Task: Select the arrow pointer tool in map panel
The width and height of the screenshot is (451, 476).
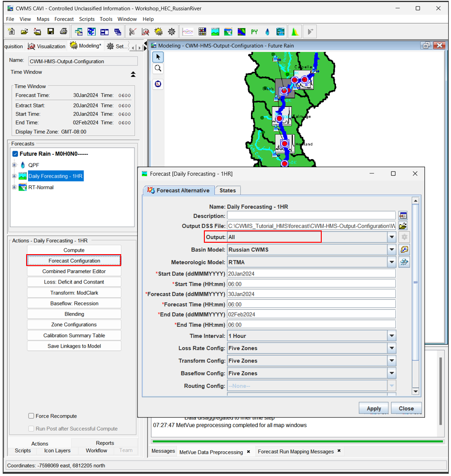Action: pos(158,57)
